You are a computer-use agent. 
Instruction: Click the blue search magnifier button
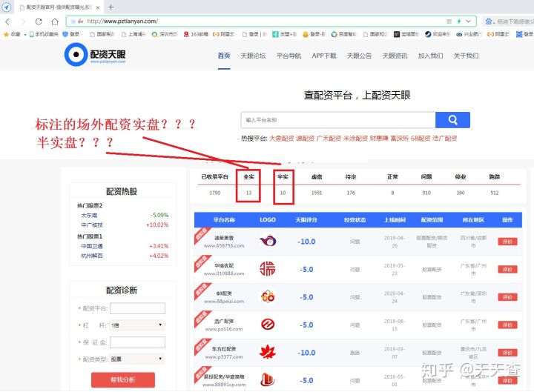452,120
